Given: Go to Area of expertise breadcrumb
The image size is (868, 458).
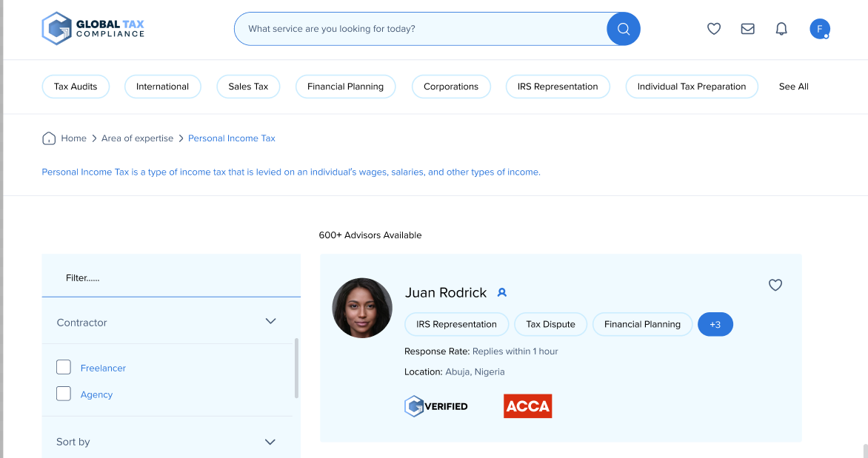Looking at the screenshot, I should (137, 138).
